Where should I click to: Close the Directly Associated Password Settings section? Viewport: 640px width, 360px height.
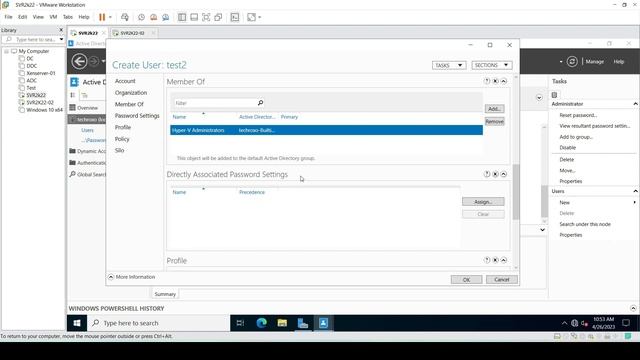[x=496, y=174]
